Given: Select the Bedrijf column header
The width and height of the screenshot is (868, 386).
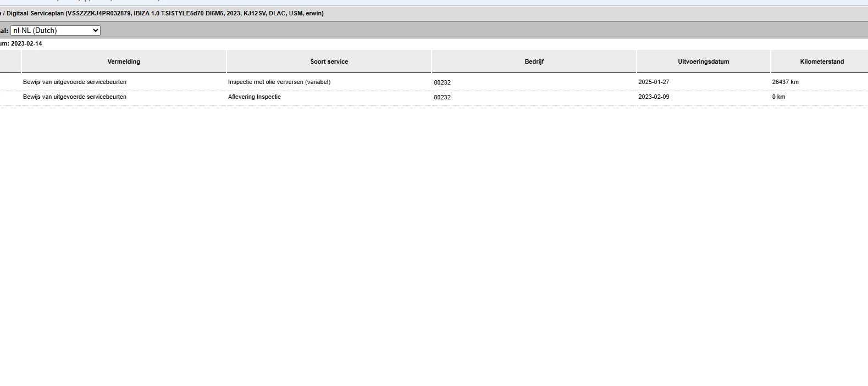Looking at the screenshot, I should (x=534, y=61).
